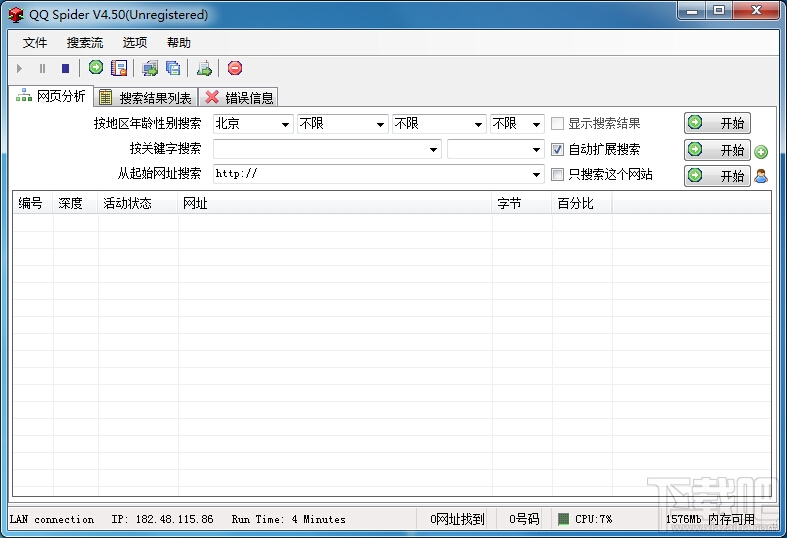Open the http:// start URL dropdown arrow

pyautogui.click(x=536, y=175)
